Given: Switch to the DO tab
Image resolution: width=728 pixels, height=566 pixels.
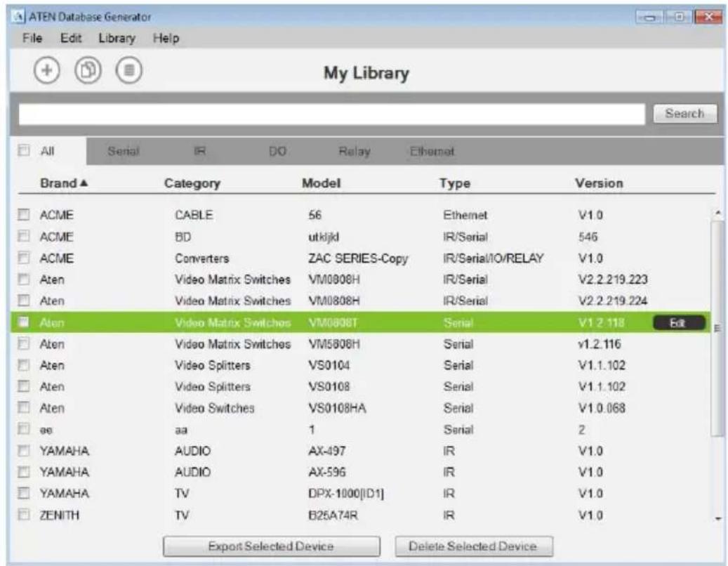Looking at the screenshot, I should [x=277, y=152].
